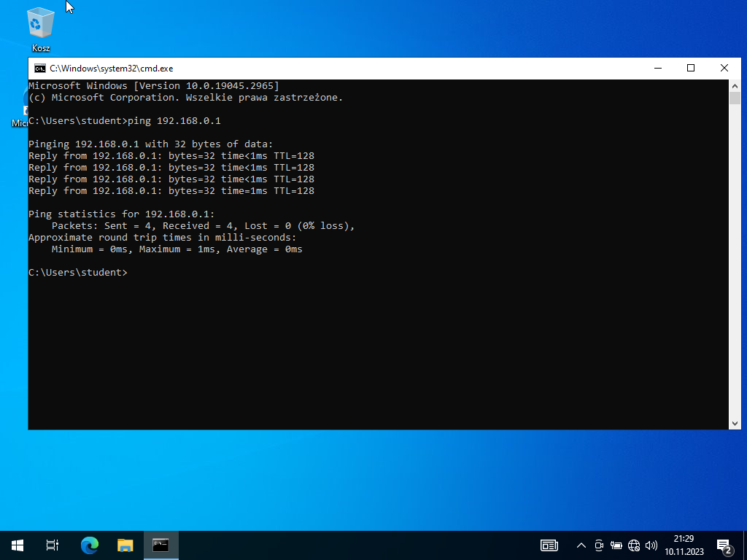Show hidden system tray icons
This screenshot has height=560, width=747.
pos(581,545)
